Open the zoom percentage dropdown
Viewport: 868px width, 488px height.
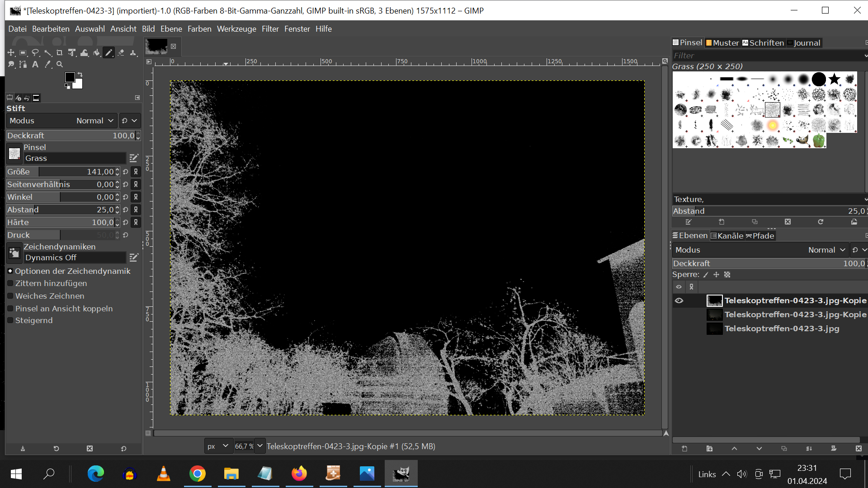[260, 446]
